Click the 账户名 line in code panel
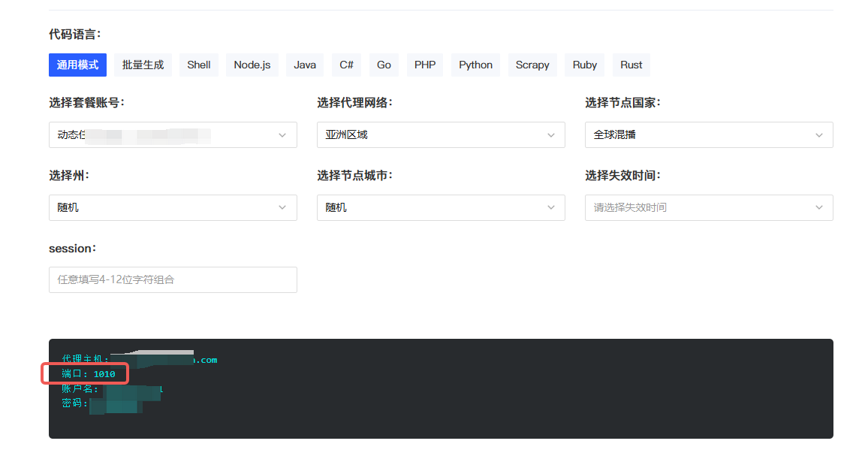Viewport: 868px width, 462px height. point(113,389)
